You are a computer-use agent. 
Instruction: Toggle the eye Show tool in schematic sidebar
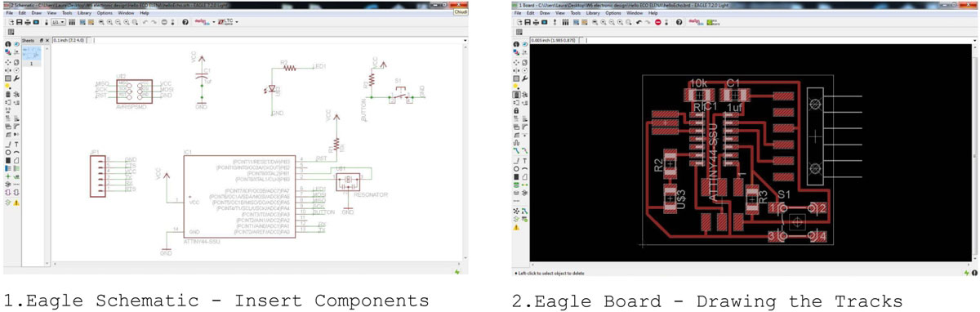[16, 44]
